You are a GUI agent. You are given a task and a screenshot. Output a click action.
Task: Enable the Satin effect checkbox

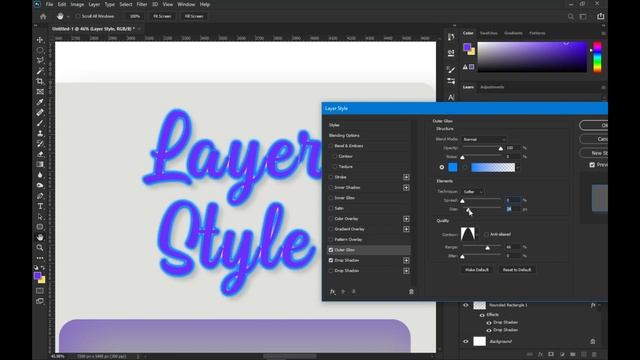click(x=331, y=208)
